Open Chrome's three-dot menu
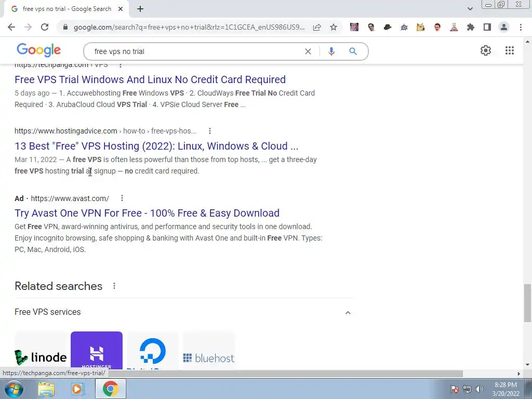The height and width of the screenshot is (399, 532). click(x=521, y=27)
